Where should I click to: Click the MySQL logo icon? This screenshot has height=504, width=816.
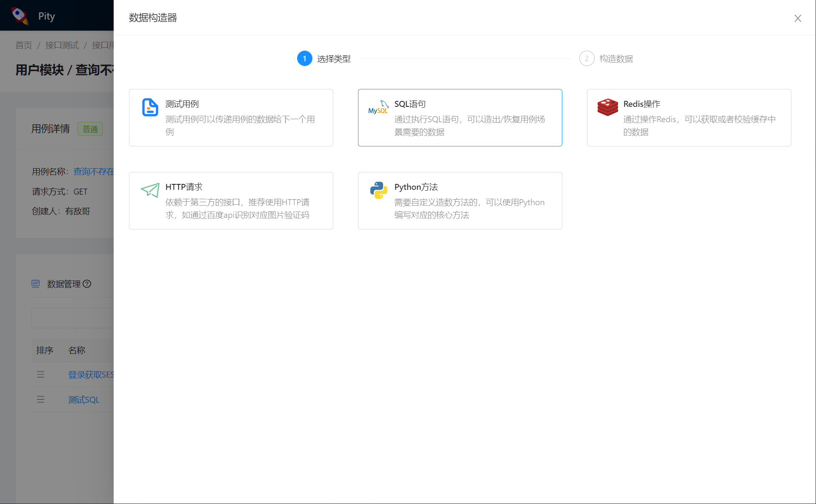(x=378, y=107)
